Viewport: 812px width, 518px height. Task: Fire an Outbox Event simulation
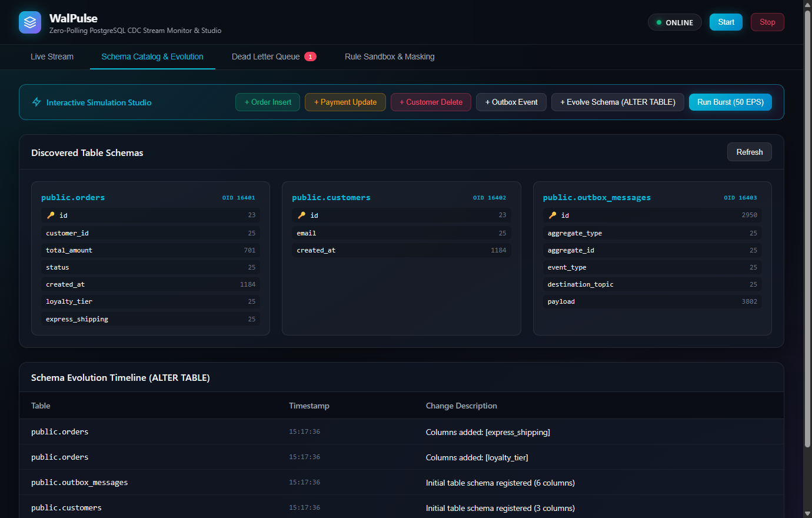coord(511,102)
